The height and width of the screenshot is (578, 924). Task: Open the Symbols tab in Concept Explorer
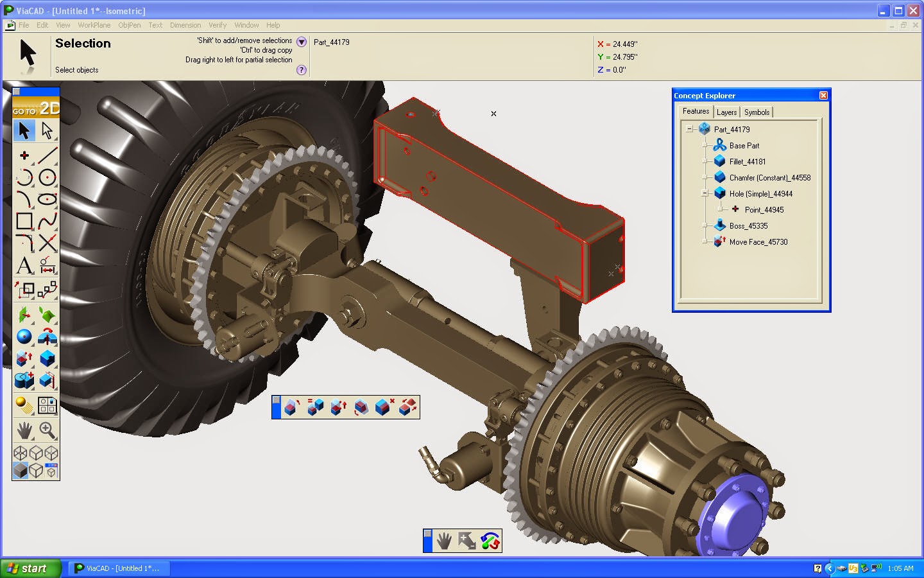coord(757,112)
